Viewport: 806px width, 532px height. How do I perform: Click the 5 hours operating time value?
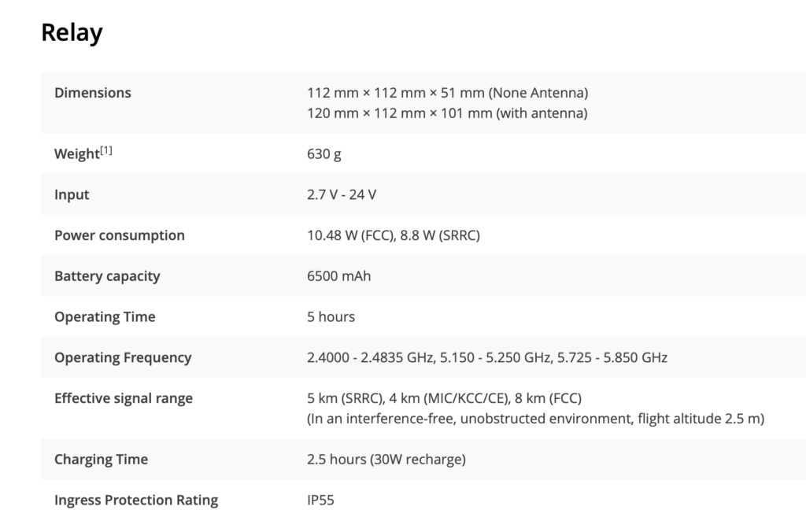[x=331, y=317]
